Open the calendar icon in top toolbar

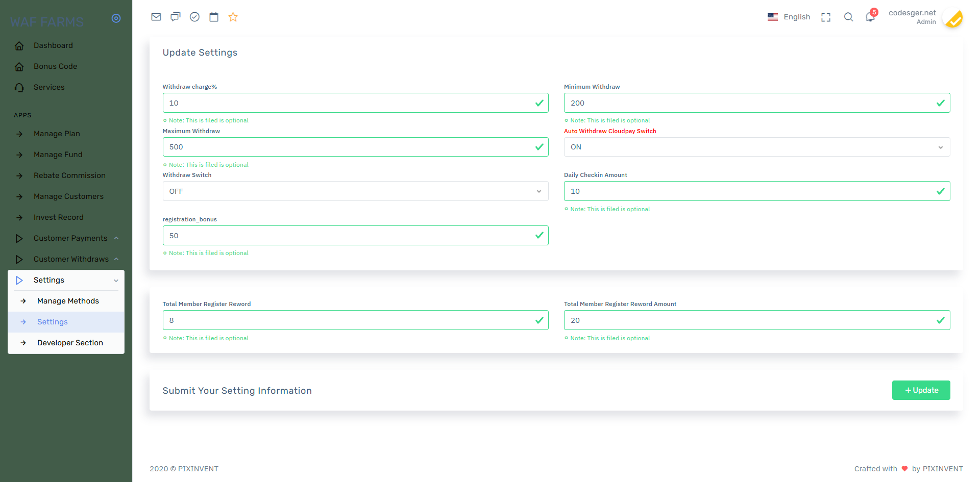pos(214,17)
